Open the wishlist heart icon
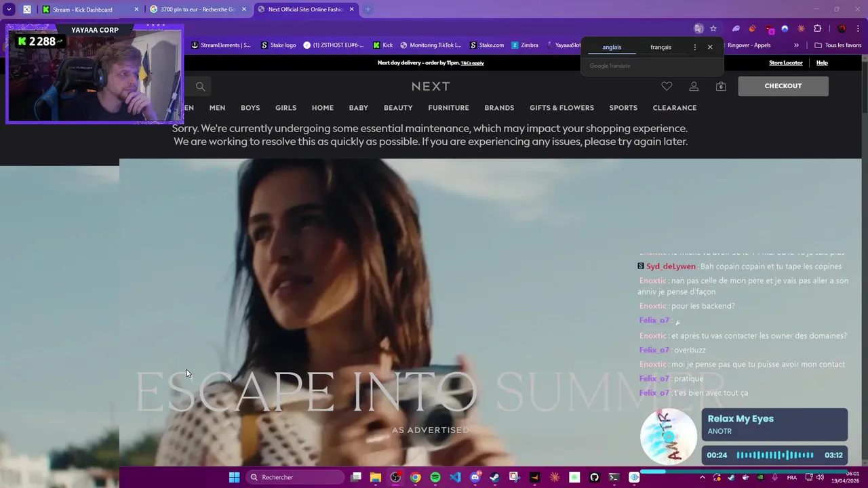This screenshot has width=868, height=488. coord(667,86)
